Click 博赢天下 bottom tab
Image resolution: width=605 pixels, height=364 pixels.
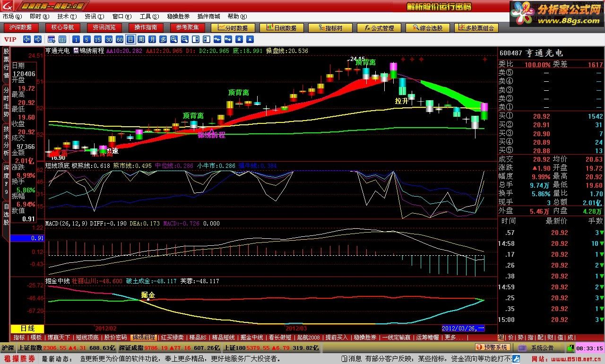[x=59, y=337]
